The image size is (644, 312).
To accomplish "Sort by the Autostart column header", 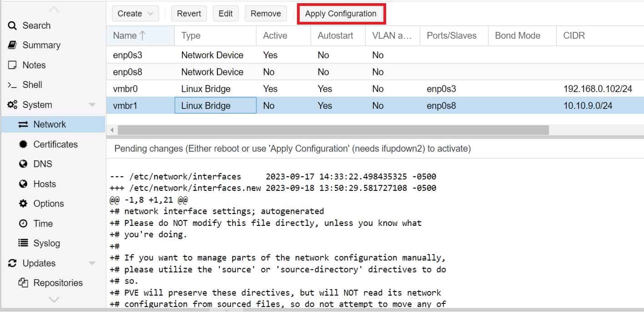I will (x=338, y=36).
